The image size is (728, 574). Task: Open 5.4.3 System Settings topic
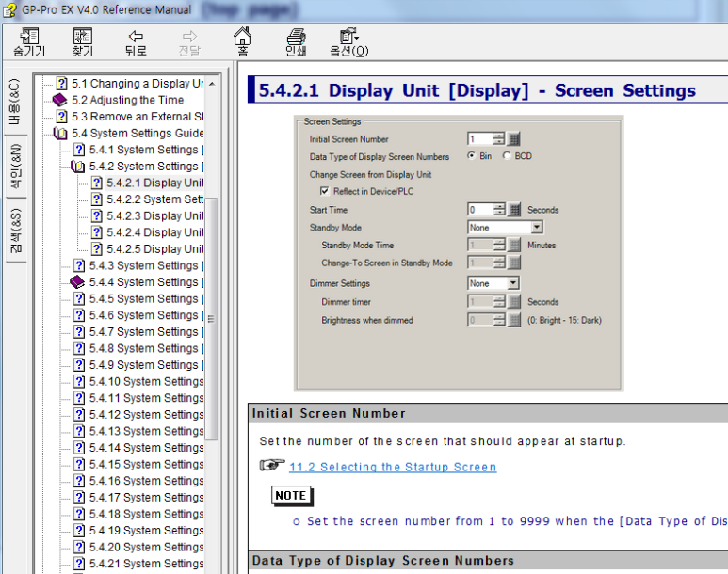(146, 266)
